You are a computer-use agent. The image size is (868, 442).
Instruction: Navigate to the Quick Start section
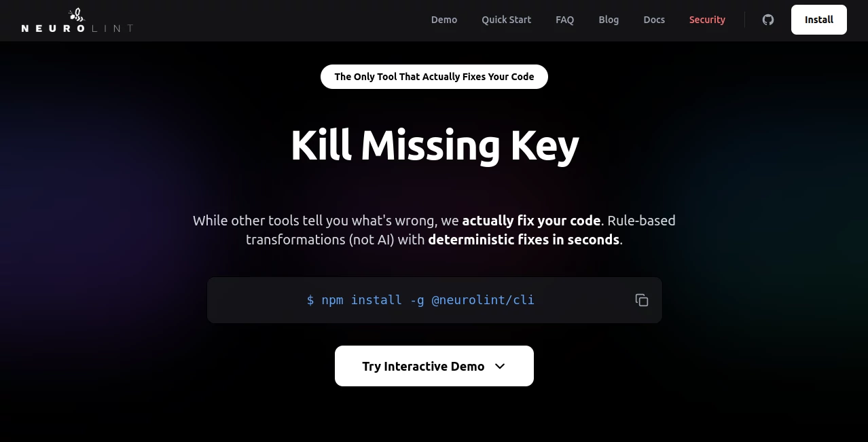[x=506, y=20]
